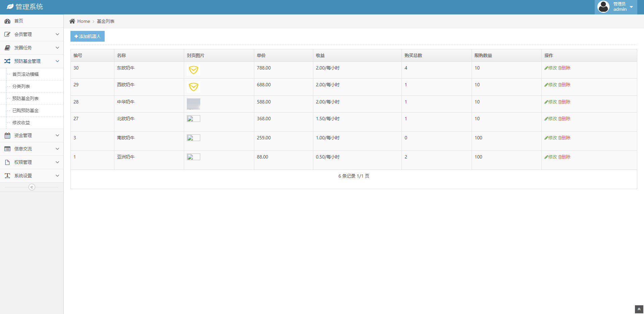644x314 pixels.
Task: Expand the 系统设置 menu chevron
Action: coord(57,176)
